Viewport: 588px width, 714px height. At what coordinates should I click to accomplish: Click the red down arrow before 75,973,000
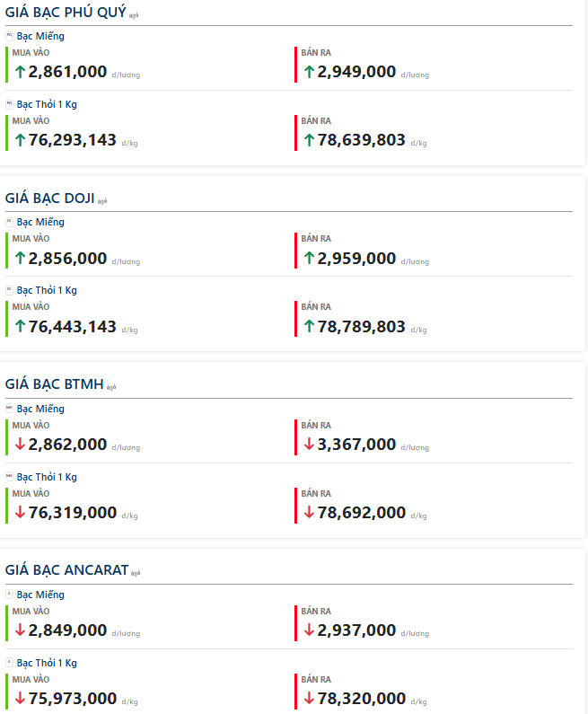pos(20,698)
